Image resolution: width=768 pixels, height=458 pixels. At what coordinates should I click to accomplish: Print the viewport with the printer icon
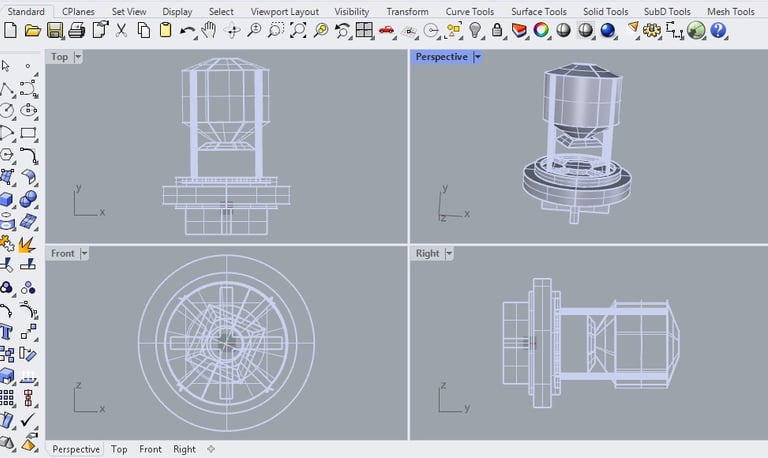(76, 31)
